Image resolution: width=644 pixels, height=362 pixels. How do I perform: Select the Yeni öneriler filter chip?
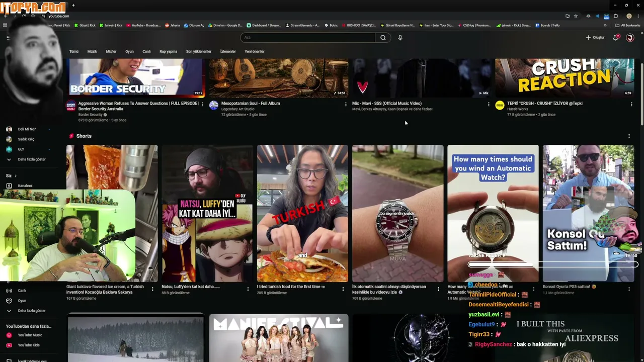255,51
